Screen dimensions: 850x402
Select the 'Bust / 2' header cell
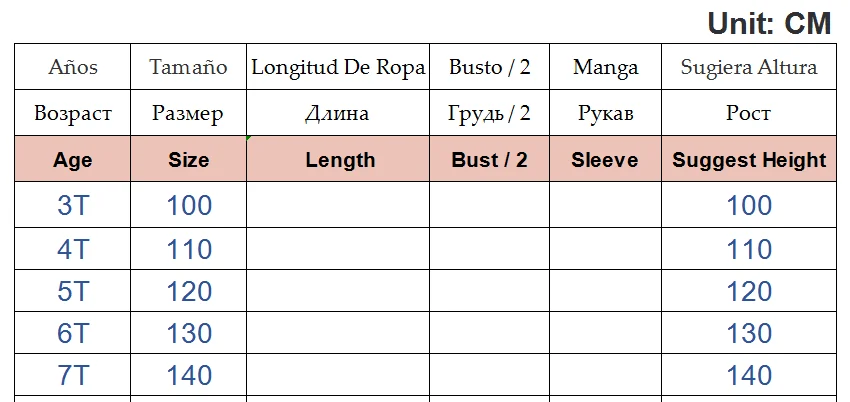pyautogui.click(x=489, y=160)
